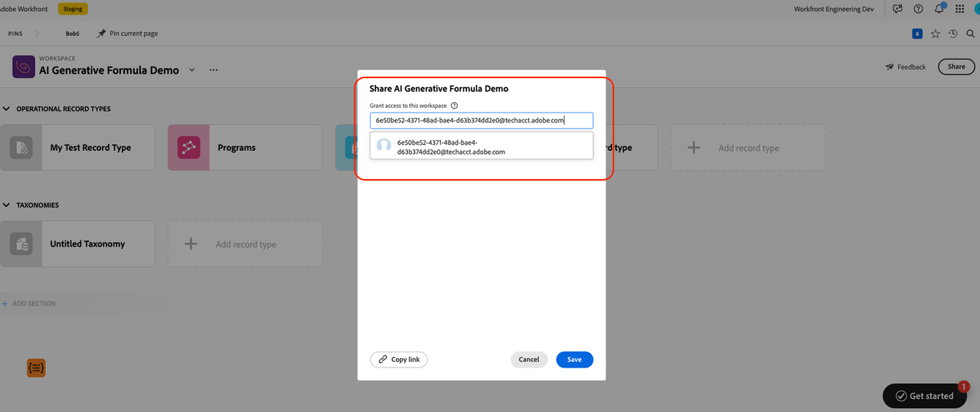Click the Grant access email input field
This screenshot has width=980, height=412.
click(481, 120)
